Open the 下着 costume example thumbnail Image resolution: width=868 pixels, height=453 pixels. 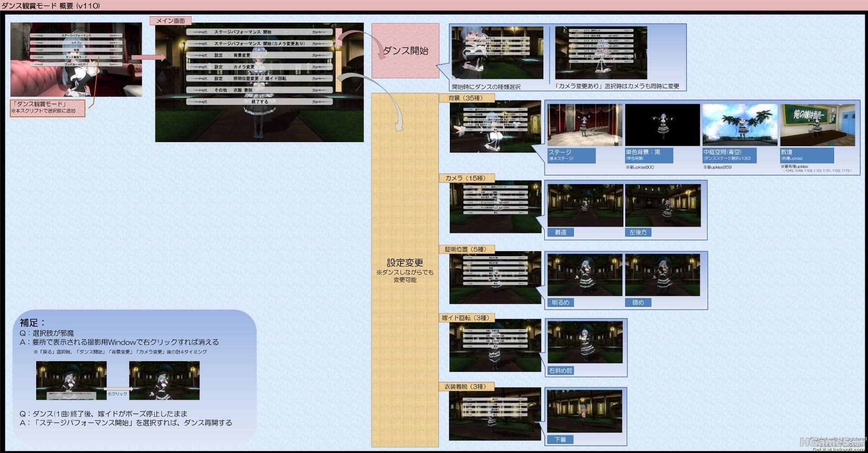585,411
